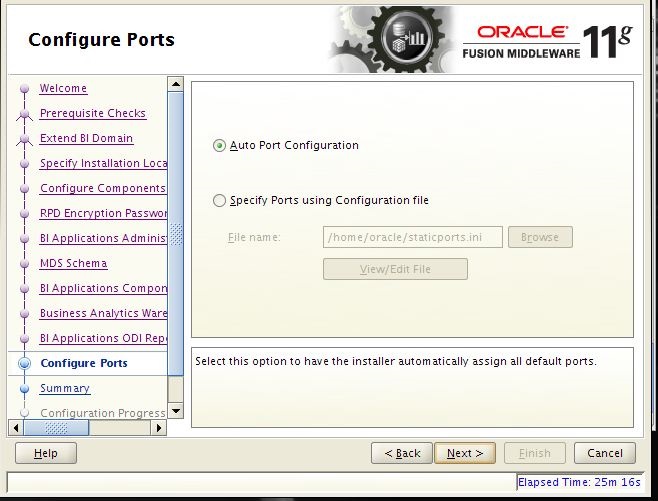Open Business Analytics Warehouse step

tap(103, 313)
